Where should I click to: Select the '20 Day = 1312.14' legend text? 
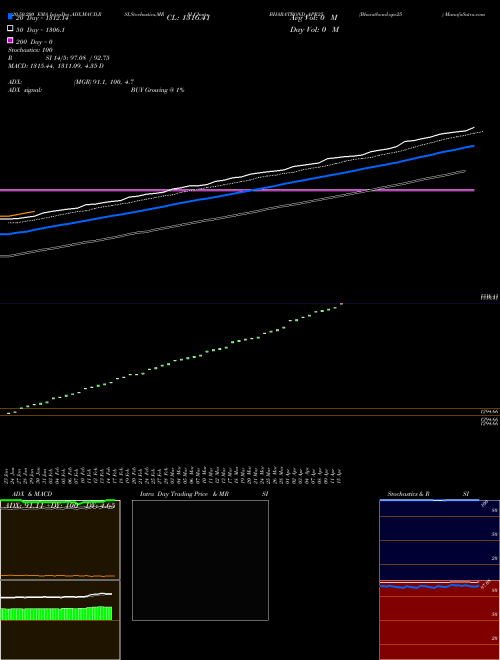42,18
